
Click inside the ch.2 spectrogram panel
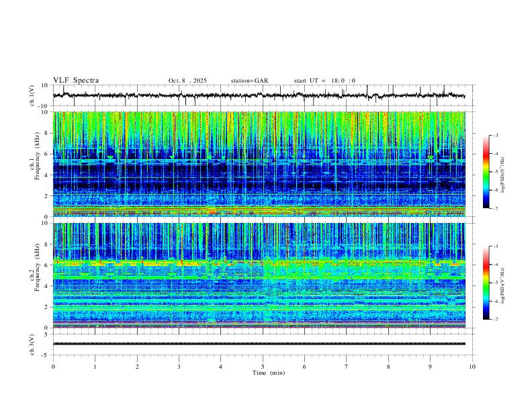pos(259,275)
